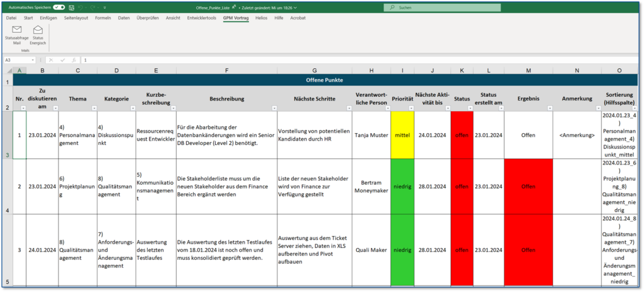The width and height of the screenshot is (644, 292).
Task: Click the fx insert function icon
Action: point(74,60)
